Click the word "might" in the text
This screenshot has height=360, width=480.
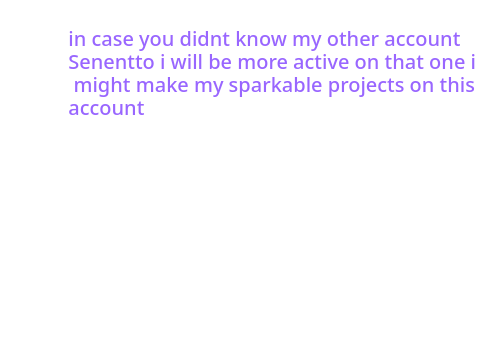[102, 86]
